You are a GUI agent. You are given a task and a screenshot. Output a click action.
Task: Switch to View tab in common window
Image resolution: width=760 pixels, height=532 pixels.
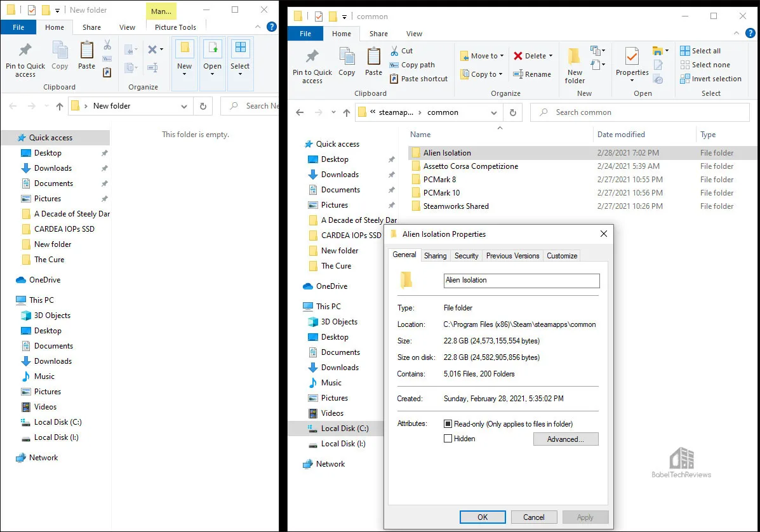click(x=414, y=34)
